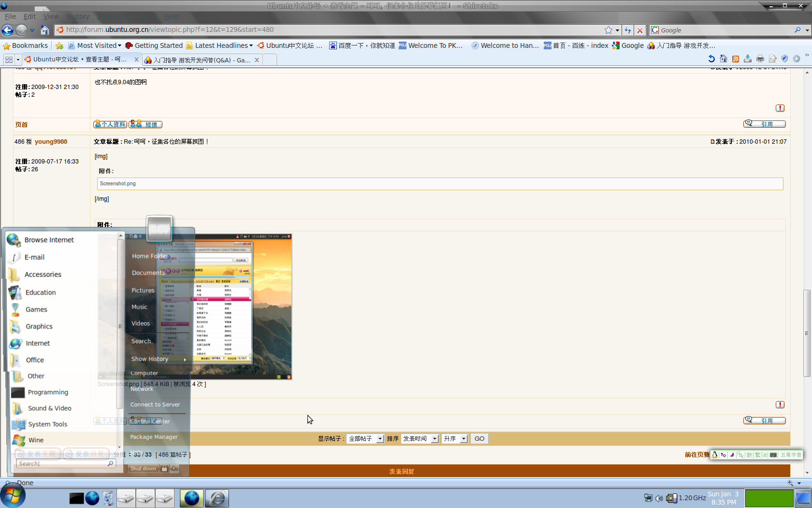Viewport: 812px width, 508px height.
Task: Close the Ubuntu中文论坛 tab
Action: (136, 60)
